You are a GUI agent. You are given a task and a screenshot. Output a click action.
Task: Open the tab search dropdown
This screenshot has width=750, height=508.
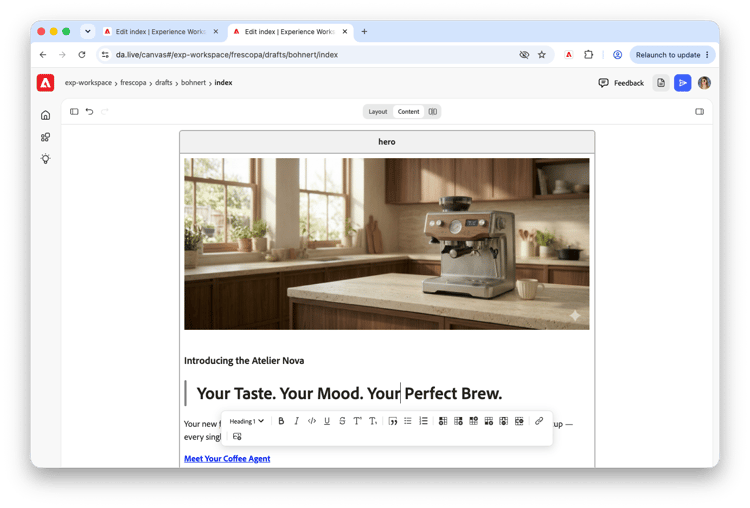coord(88,32)
